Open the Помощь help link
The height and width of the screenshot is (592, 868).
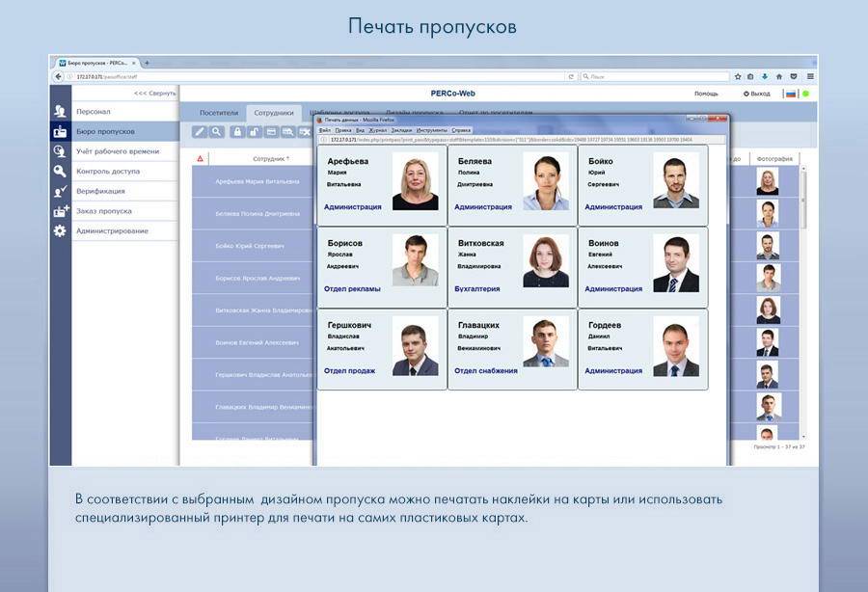click(706, 94)
